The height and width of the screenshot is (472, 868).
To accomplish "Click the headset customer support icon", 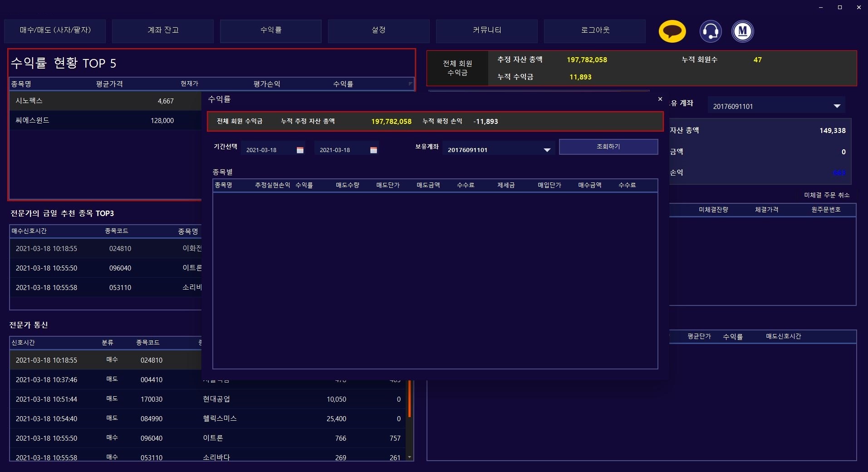I will (710, 31).
